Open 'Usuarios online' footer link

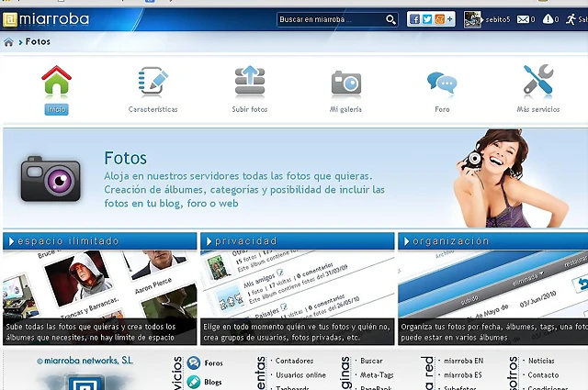click(x=300, y=375)
